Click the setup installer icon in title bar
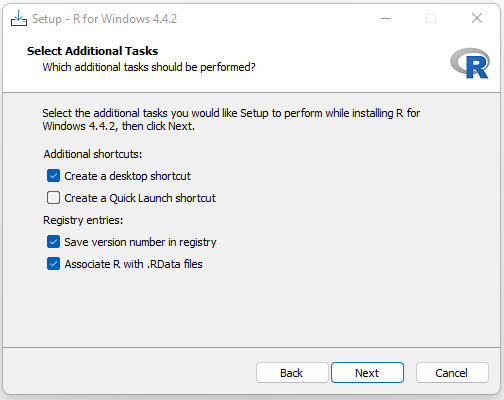The height and width of the screenshot is (400, 504). pos(19,18)
